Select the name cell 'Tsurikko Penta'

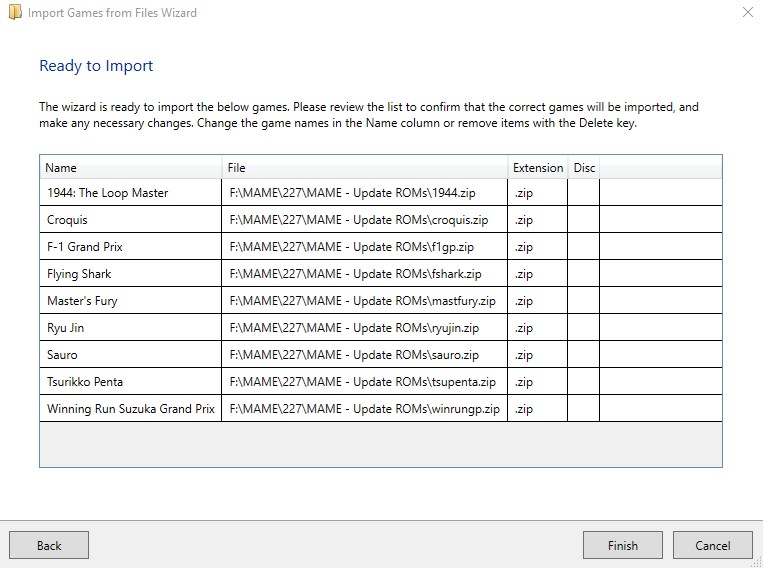pyautogui.click(x=130, y=382)
